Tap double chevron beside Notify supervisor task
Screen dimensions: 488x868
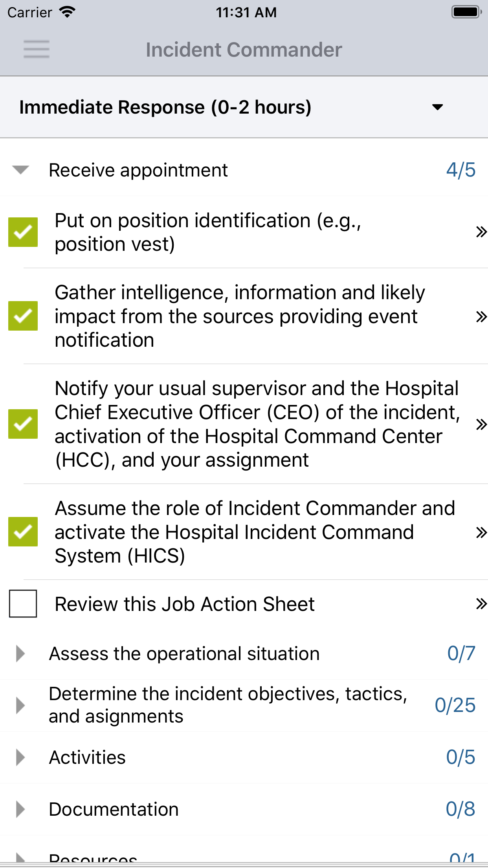coord(481,424)
